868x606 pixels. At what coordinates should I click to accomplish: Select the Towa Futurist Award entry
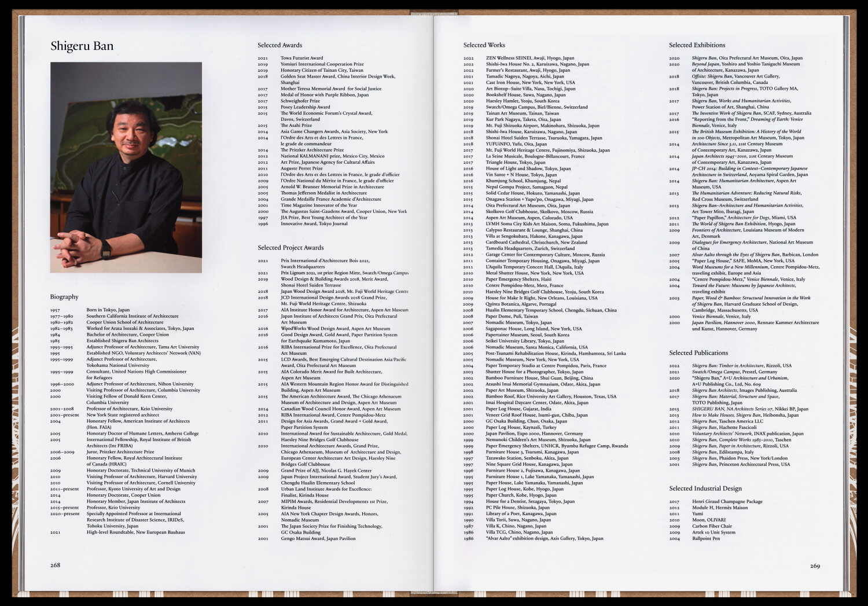pyautogui.click(x=301, y=58)
